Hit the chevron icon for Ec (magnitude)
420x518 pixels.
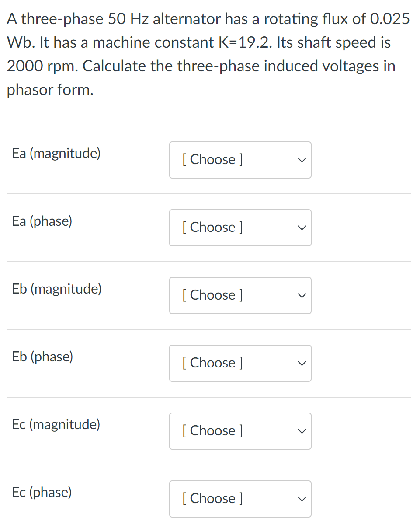(300, 431)
